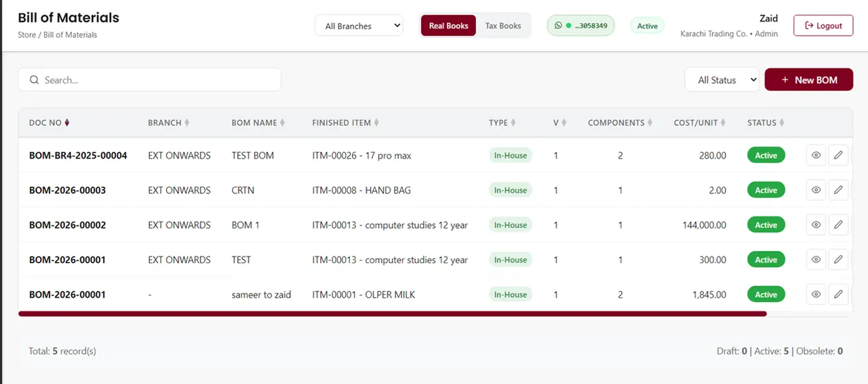Click the search magnifier icon
The height and width of the screenshot is (384, 868).
click(x=34, y=80)
